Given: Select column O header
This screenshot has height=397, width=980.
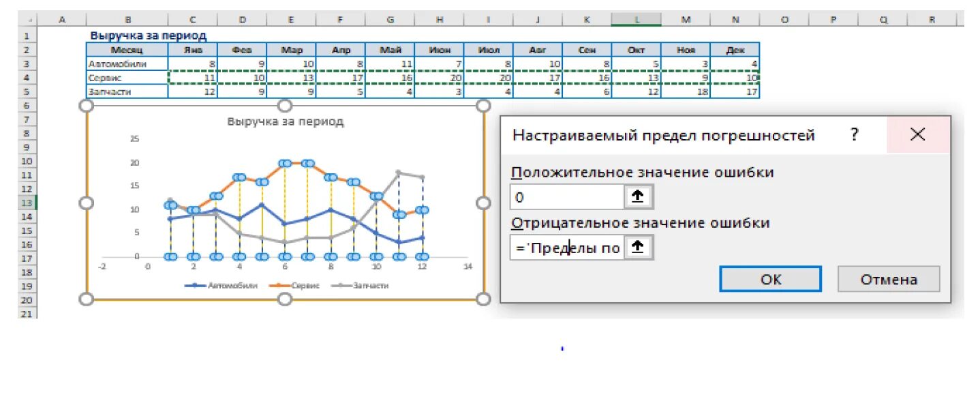Looking at the screenshot, I should click(x=784, y=20).
